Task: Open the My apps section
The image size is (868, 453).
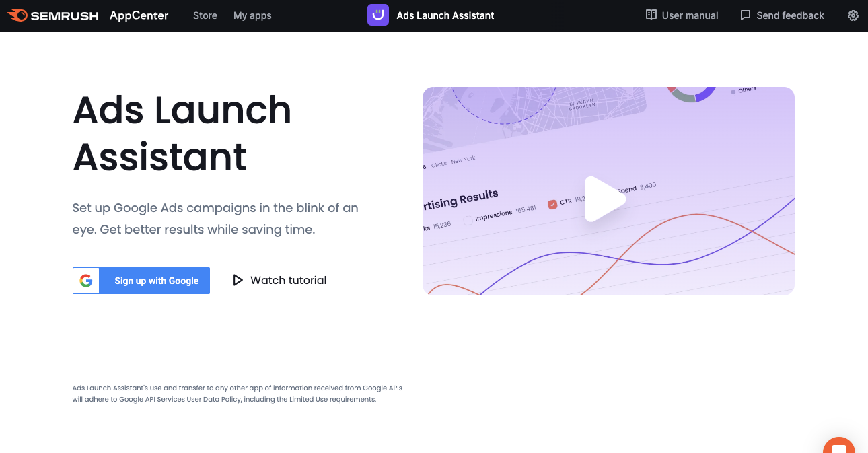Action: (252, 15)
